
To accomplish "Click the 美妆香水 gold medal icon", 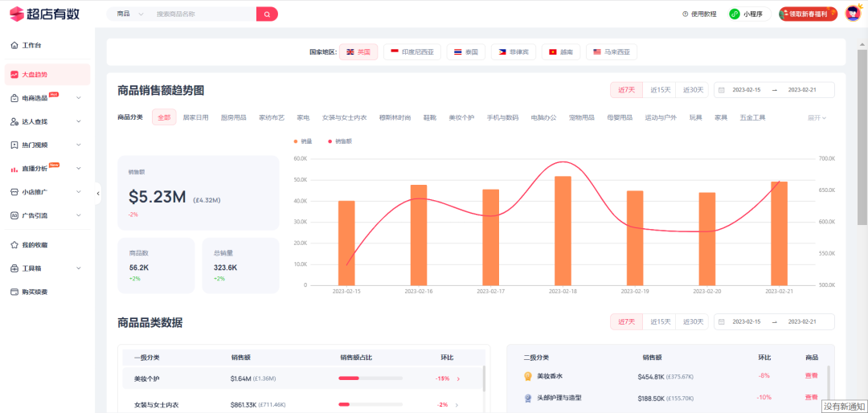I will pos(527,377).
